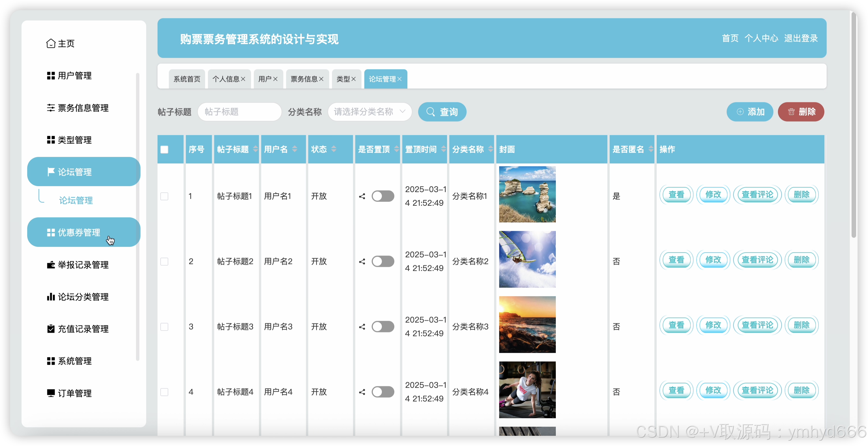
Task: Sort by the 置顶时间 column arrows
Action: click(443, 149)
